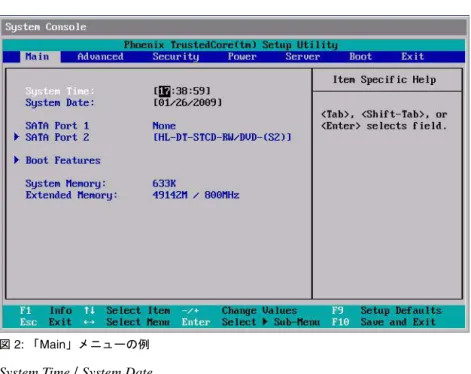Image resolution: width=471 pixels, height=374 pixels.
Task: Click the 633K memory value
Action: [164, 183]
